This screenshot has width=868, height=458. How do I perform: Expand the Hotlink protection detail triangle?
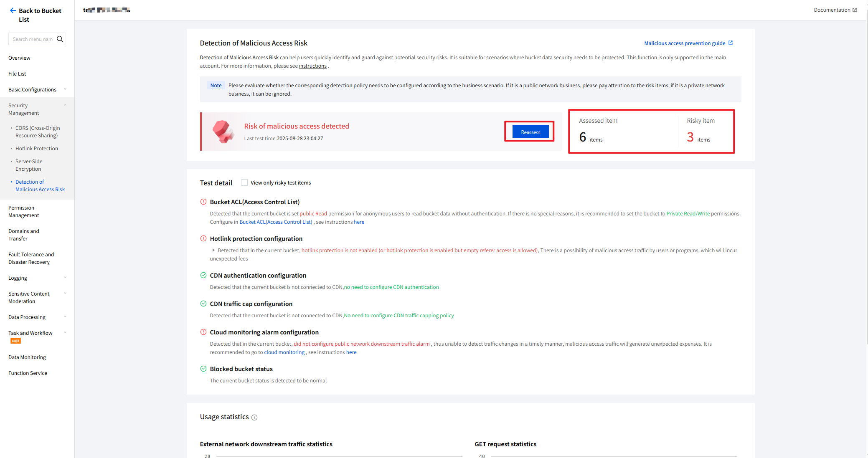(x=213, y=250)
